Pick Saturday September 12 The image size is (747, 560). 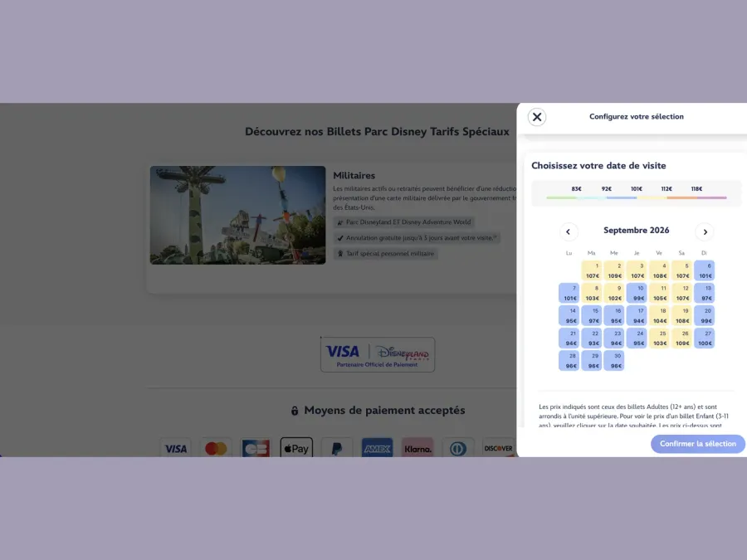[681, 293]
